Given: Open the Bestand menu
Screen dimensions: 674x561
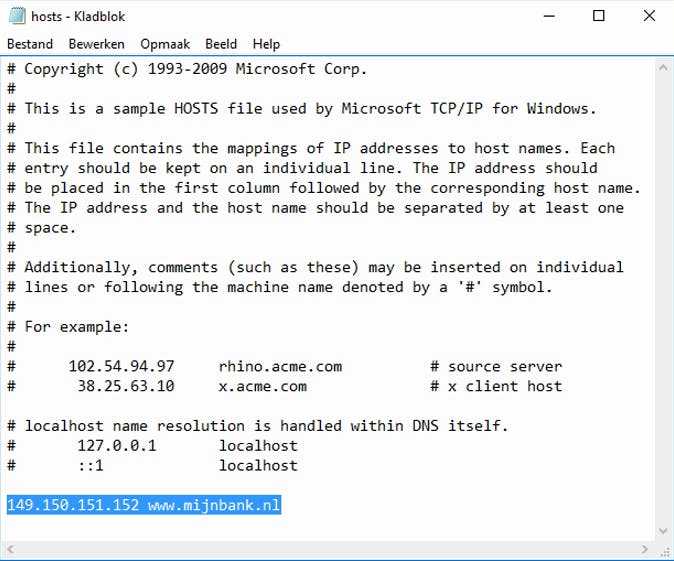Looking at the screenshot, I should (30, 44).
